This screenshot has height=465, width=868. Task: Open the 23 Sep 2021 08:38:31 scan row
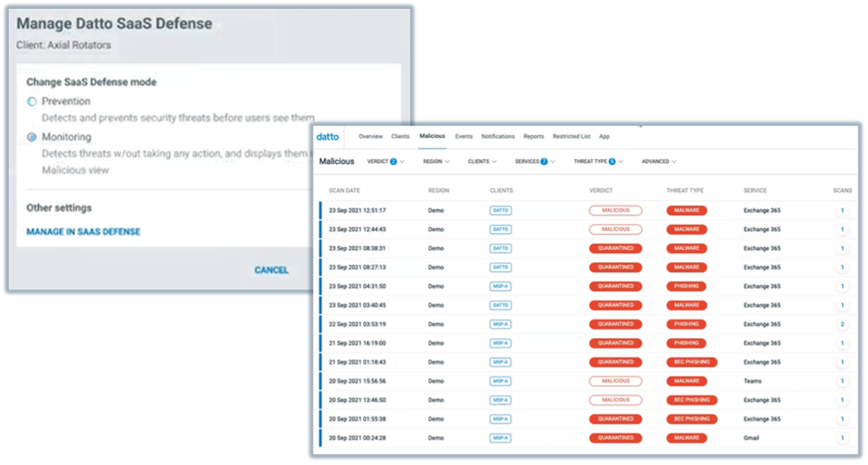tap(587, 248)
